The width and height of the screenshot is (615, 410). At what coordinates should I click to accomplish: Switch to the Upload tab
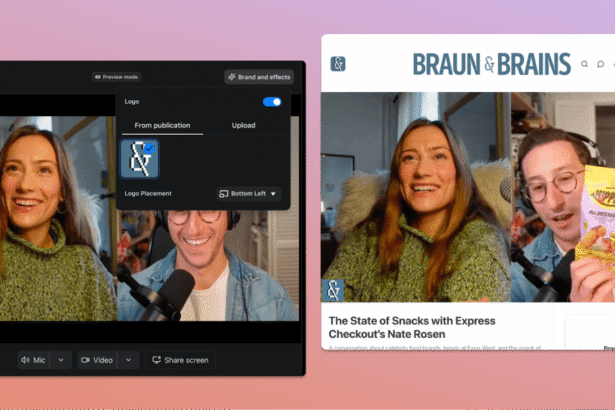[243, 126]
